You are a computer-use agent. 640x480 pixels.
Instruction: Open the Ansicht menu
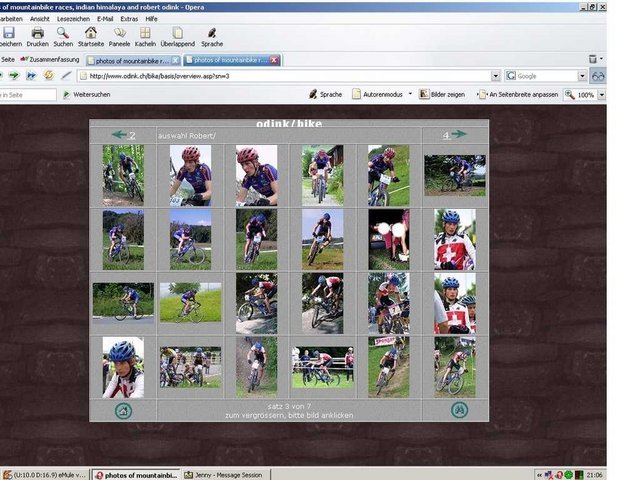[x=40, y=19]
